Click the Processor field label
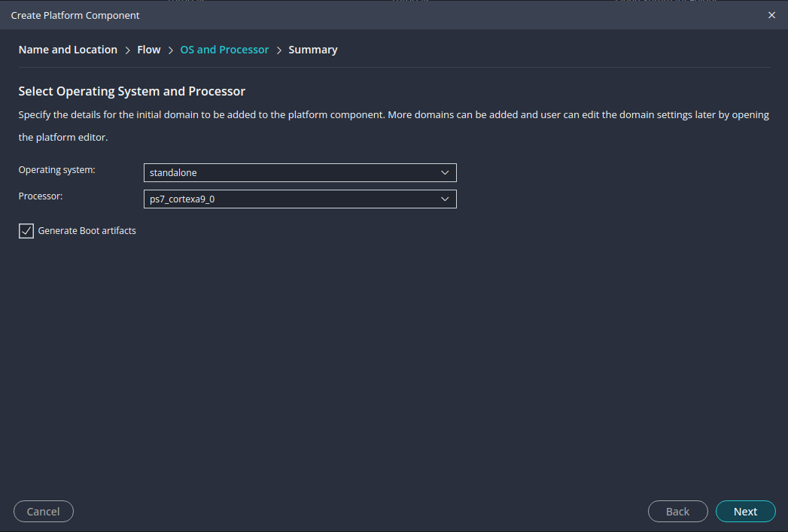This screenshot has height=532, width=788. pyautogui.click(x=41, y=196)
